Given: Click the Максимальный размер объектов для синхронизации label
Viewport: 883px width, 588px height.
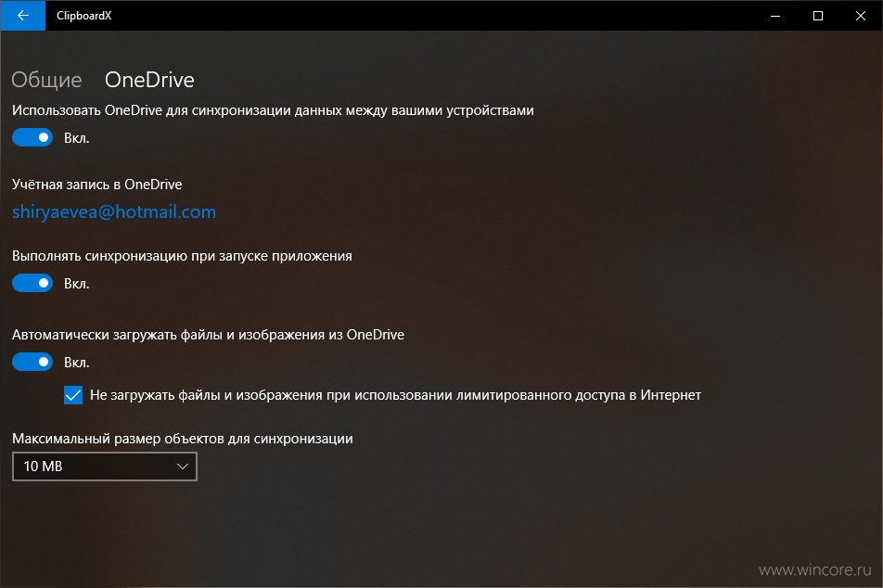Looking at the screenshot, I should coord(183,439).
